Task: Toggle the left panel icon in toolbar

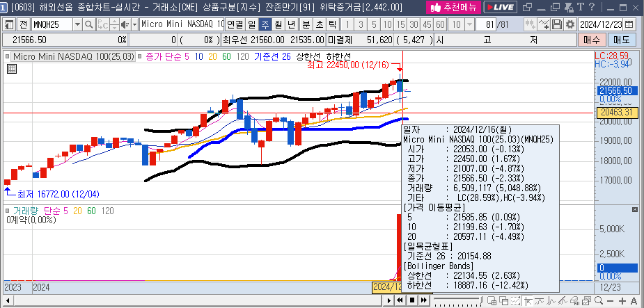Action: (10, 24)
